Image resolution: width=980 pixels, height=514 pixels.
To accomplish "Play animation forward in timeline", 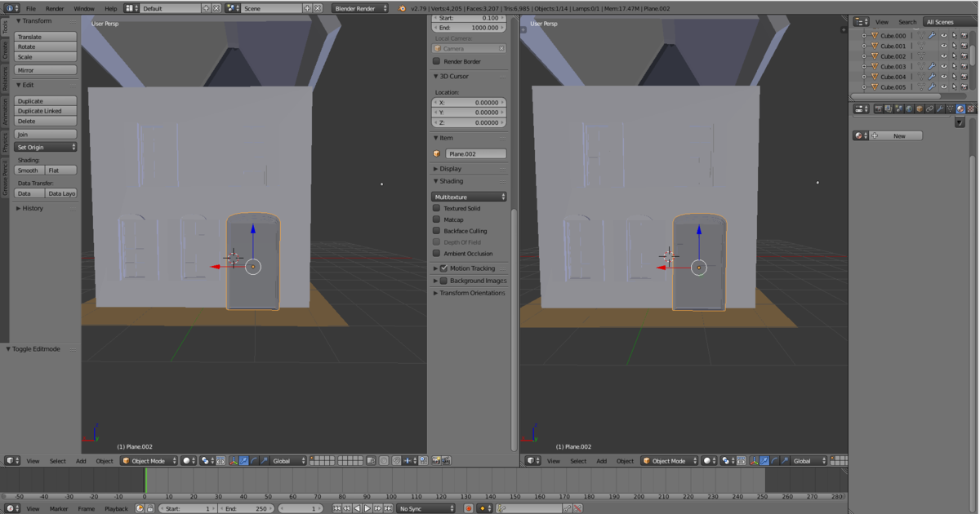I will [367, 508].
